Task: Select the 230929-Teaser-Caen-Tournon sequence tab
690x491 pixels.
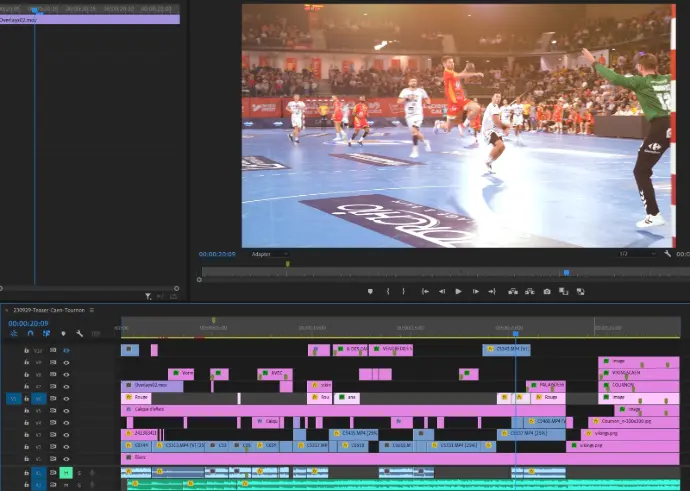Action: click(x=49, y=310)
